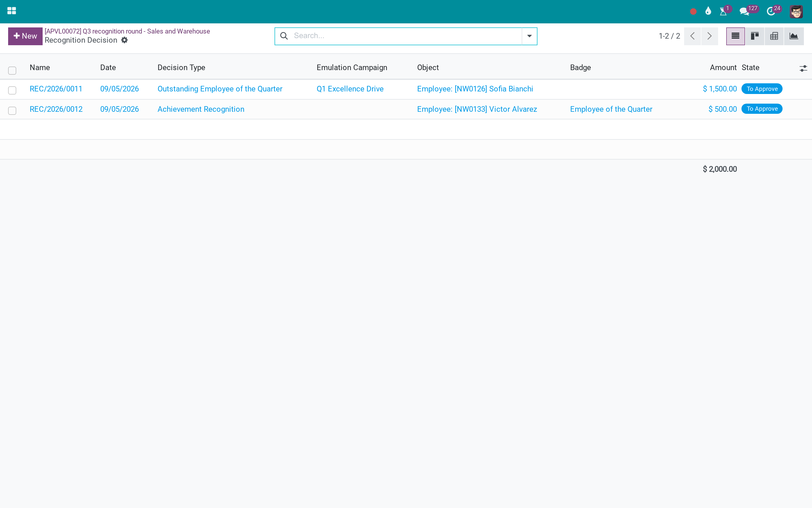Switch to graph view
The image size is (812, 508).
794,36
